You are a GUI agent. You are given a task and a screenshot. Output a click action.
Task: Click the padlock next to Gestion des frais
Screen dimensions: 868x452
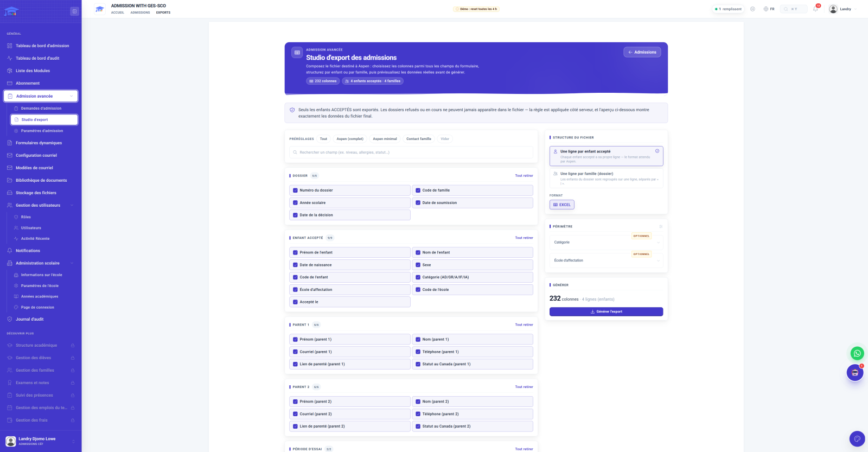click(72, 420)
